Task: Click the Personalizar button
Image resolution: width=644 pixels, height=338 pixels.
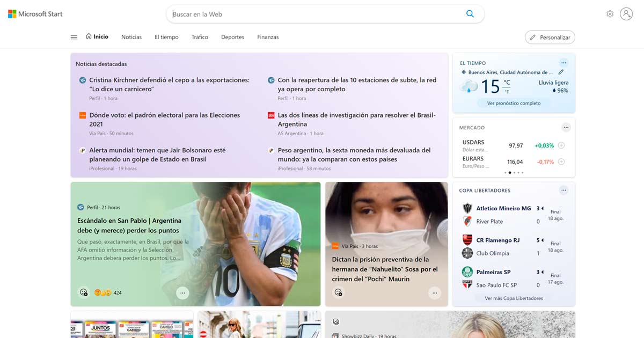Action: (550, 37)
